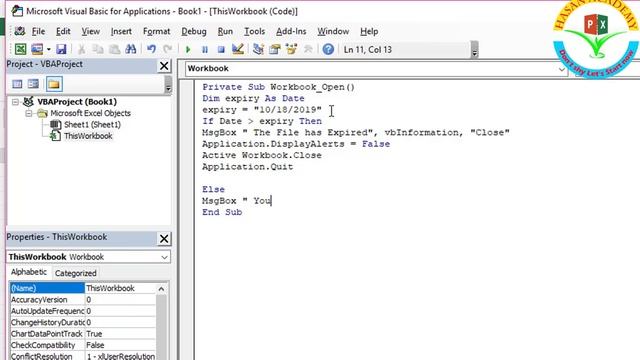Undo the last edit with the Undo arrow
Image resolution: width=640 pixels, height=360 pixels.
click(x=151, y=49)
